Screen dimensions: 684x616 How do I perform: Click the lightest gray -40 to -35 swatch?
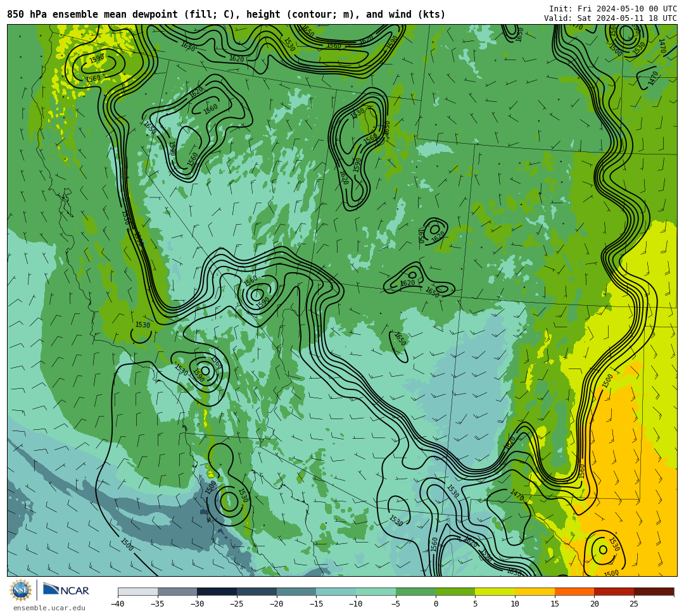pyautogui.click(x=138, y=591)
